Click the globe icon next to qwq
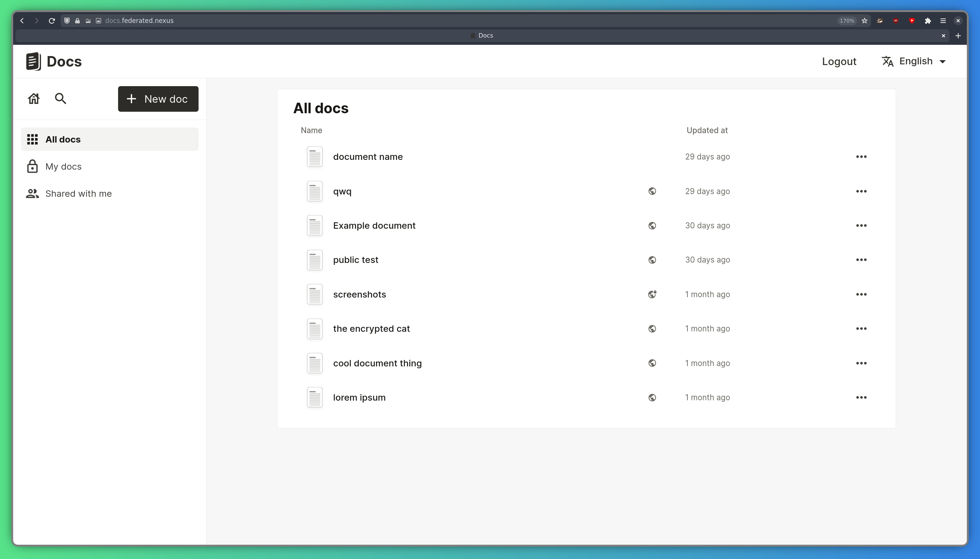Viewport: 980px width, 559px height. pos(652,191)
